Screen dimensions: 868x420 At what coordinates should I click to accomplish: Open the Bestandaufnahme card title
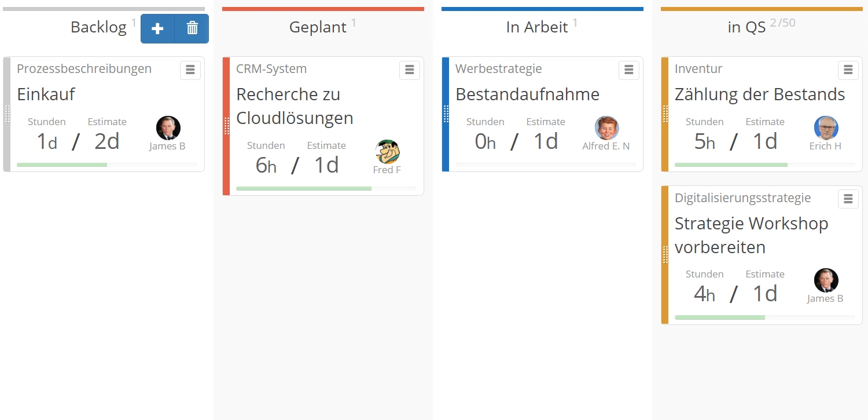point(527,94)
